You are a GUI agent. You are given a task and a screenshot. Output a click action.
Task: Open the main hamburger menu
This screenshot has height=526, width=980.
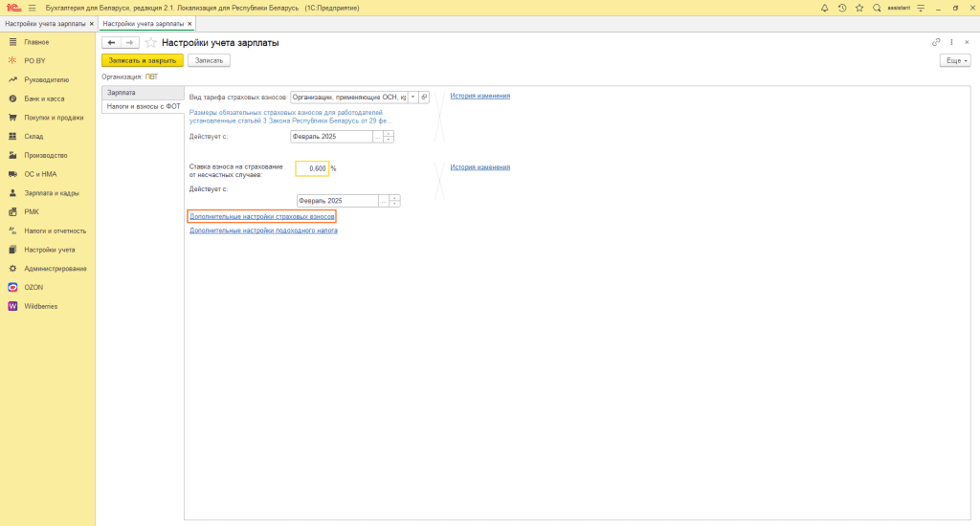tap(32, 8)
